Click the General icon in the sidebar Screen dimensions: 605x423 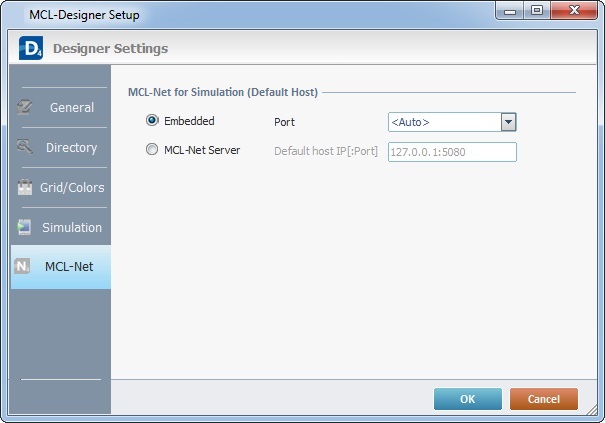click(x=25, y=107)
